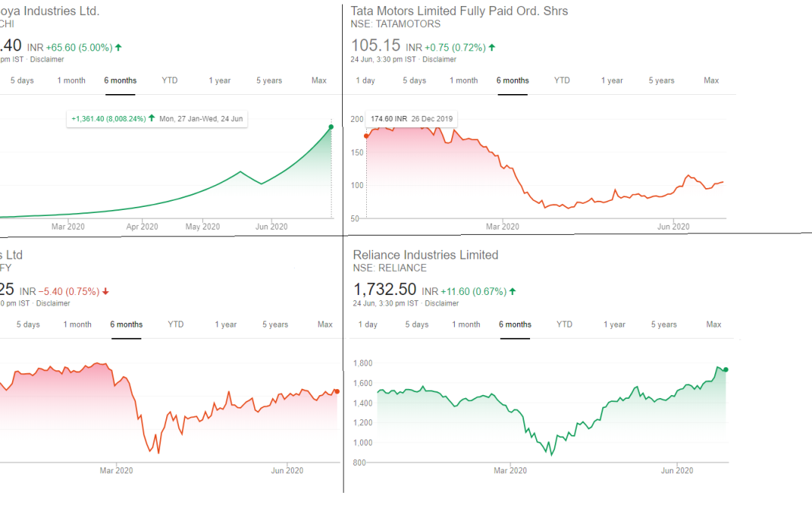Show 1 month range for Reliance
The width and height of the screenshot is (812, 508).
click(466, 324)
